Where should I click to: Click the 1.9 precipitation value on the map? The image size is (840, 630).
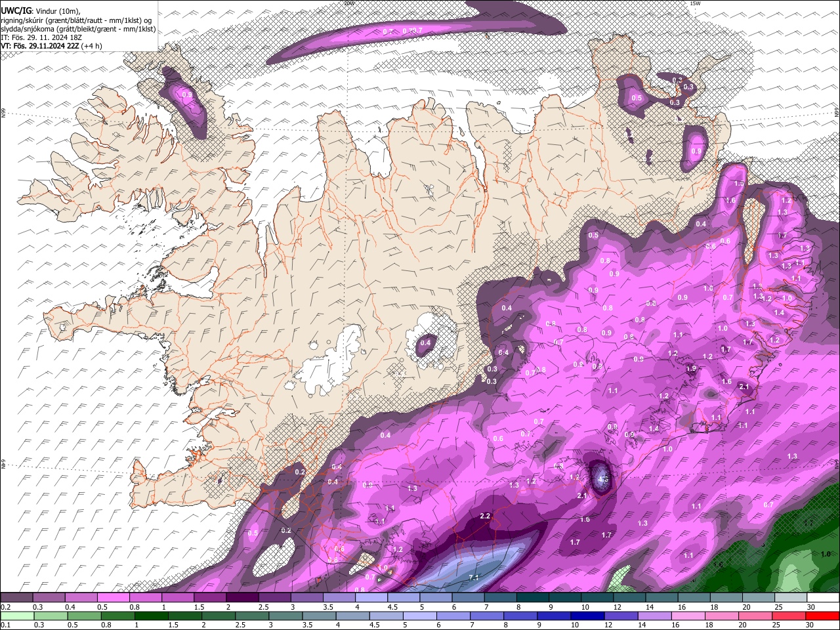[691, 369]
